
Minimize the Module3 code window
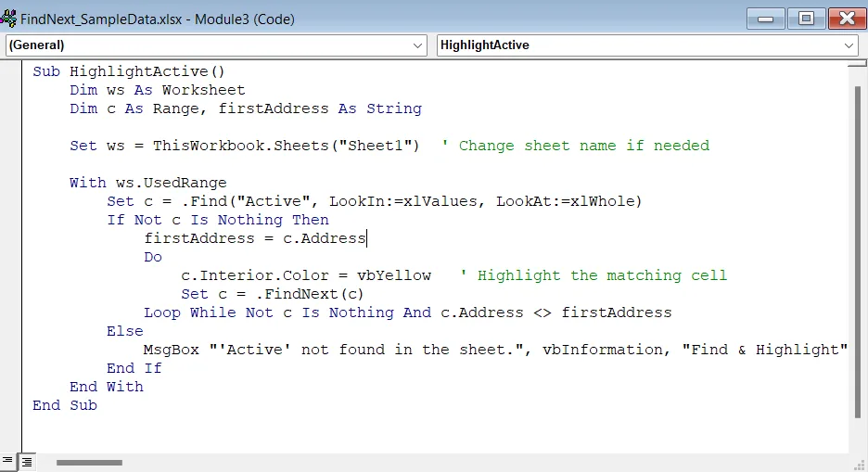[x=766, y=19]
